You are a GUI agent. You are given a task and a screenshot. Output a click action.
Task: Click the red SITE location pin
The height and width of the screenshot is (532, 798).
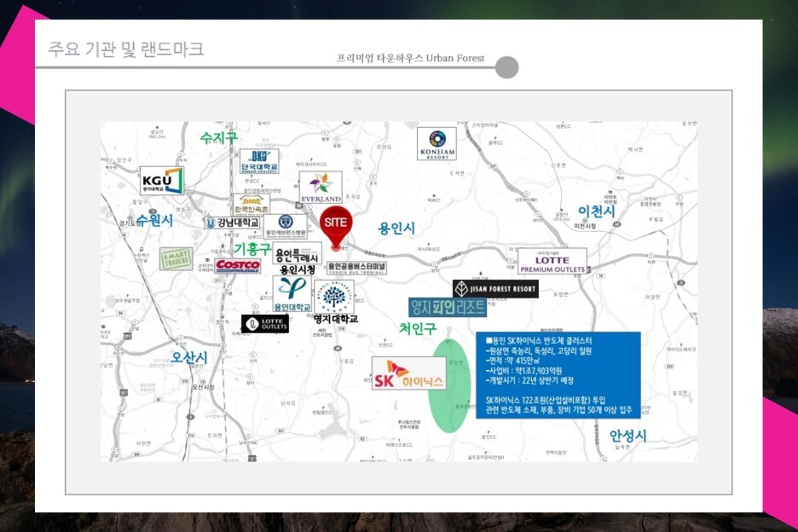pyautogui.click(x=335, y=227)
